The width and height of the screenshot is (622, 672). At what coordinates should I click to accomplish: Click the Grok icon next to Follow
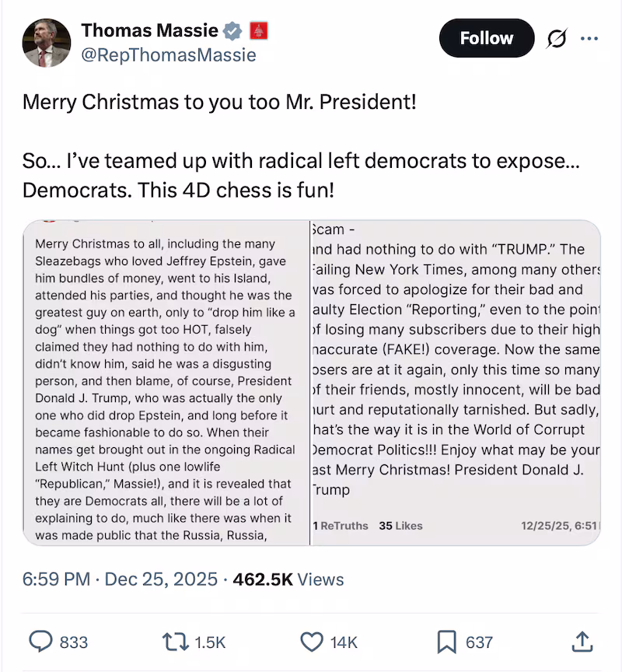555,37
